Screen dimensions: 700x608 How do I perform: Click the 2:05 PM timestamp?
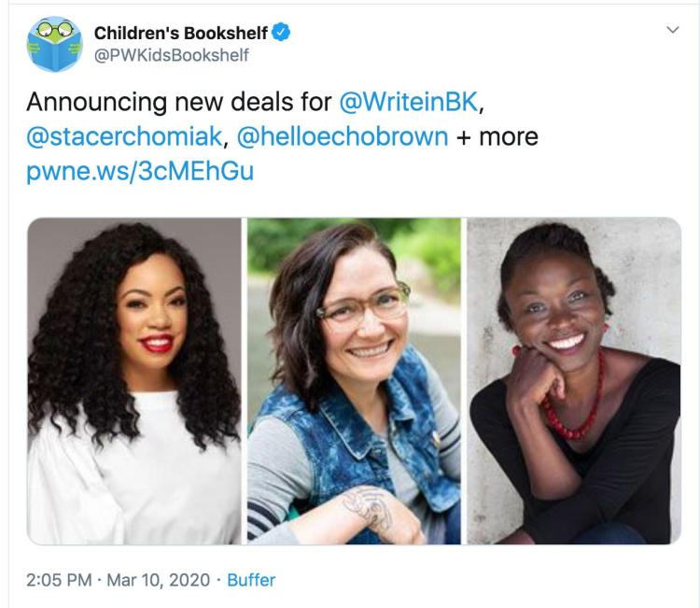[x=58, y=580]
